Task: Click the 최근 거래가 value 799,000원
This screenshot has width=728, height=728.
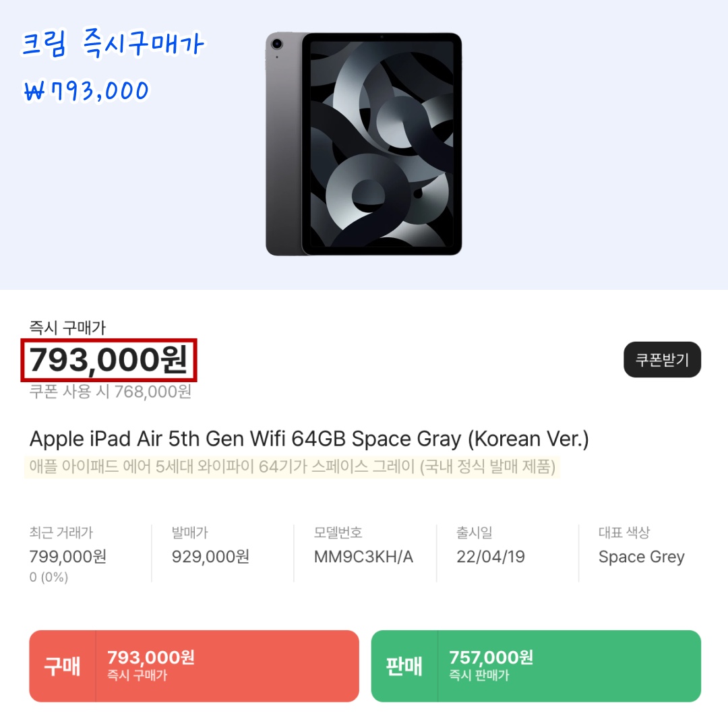Action: click(x=68, y=557)
